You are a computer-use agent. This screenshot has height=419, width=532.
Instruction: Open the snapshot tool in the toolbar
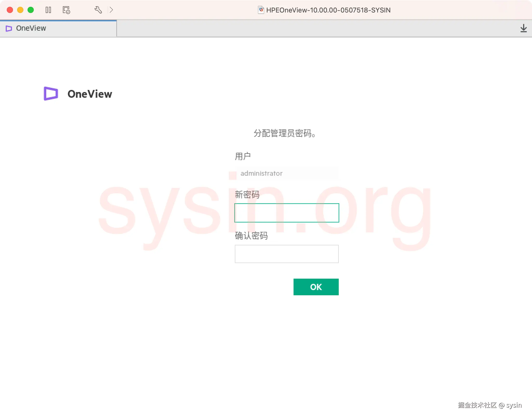66,10
